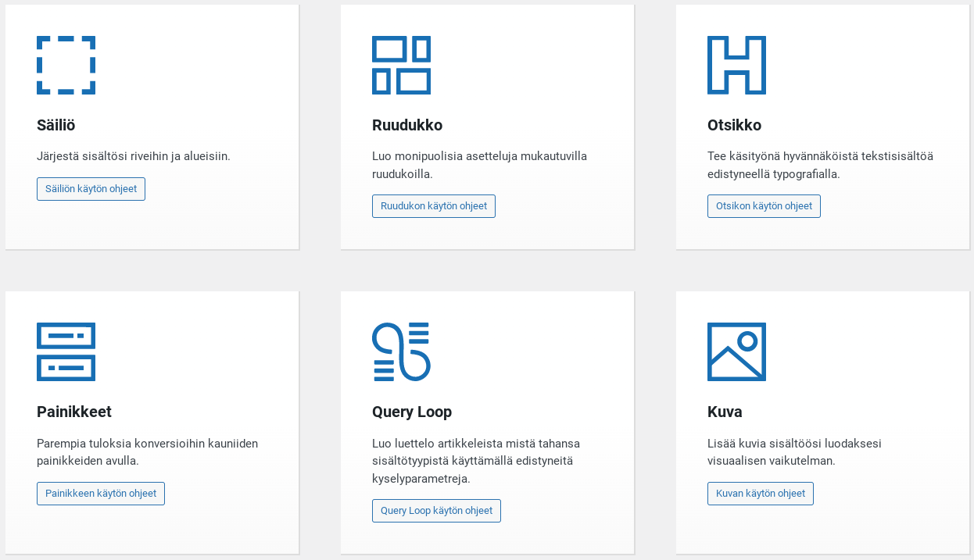This screenshot has width=974, height=560.
Task: Click the Kuva heading
Action: coord(725,412)
